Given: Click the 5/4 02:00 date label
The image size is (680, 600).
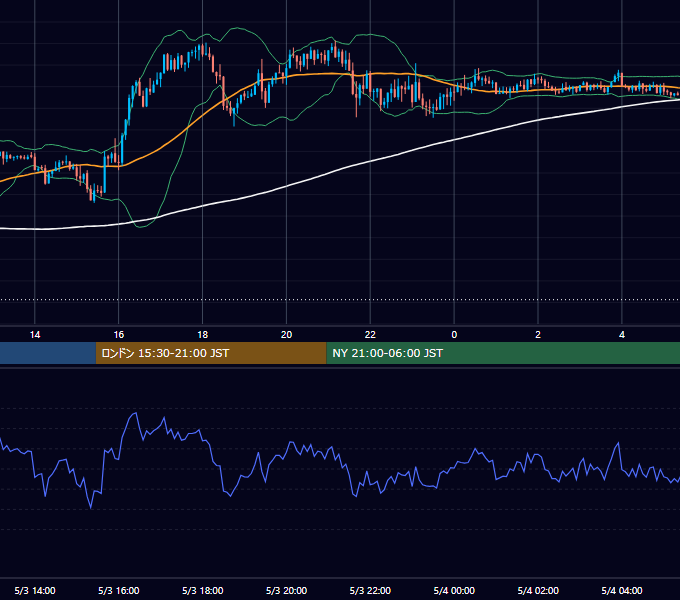Looking at the screenshot, I should [x=538, y=590].
